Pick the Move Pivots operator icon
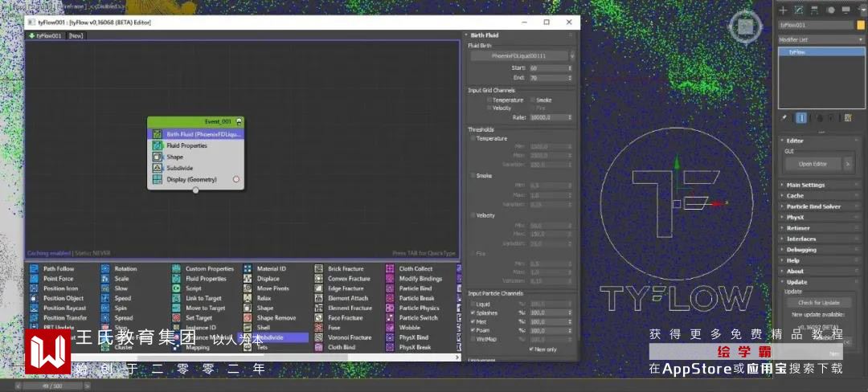 [248, 288]
